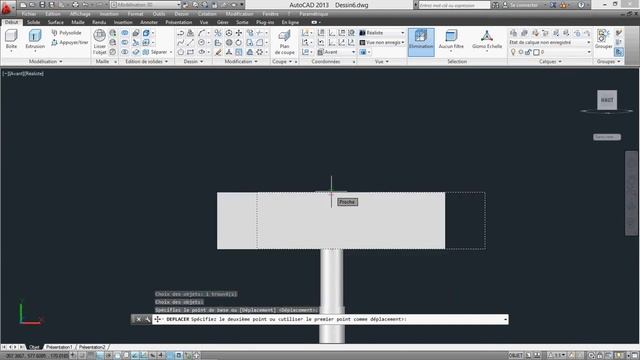The height and width of the screenshot is (360, 640).
Task: Toggle the layer lock icon
Action: (528, 52)
